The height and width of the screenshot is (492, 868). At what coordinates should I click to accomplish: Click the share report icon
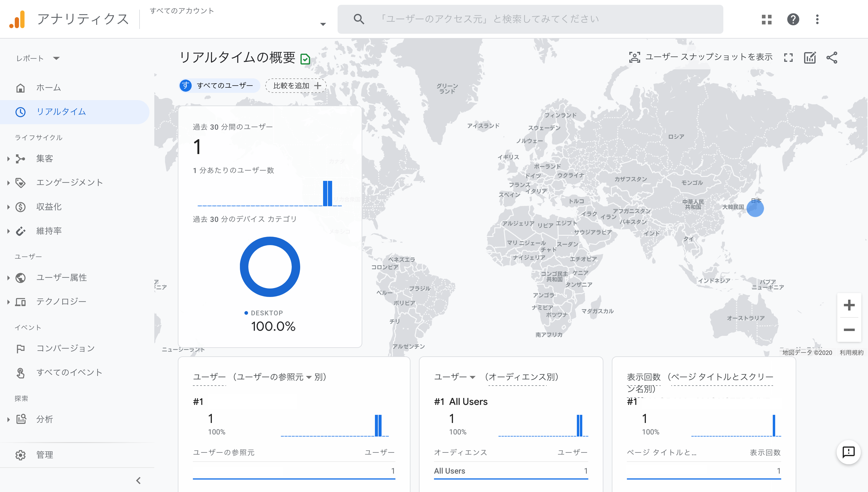click(x=832, y=58)
